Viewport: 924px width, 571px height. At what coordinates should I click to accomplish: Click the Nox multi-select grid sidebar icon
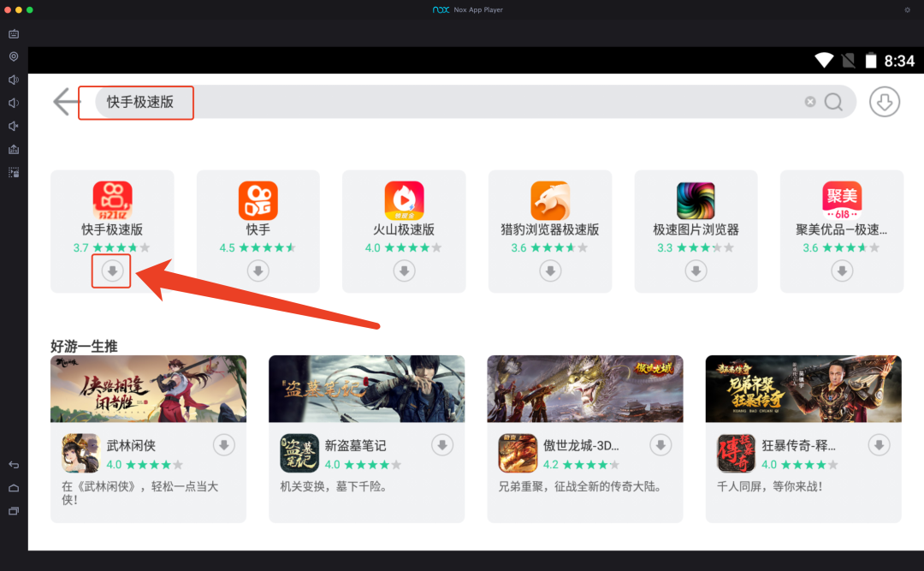click(x=14, y=172)
